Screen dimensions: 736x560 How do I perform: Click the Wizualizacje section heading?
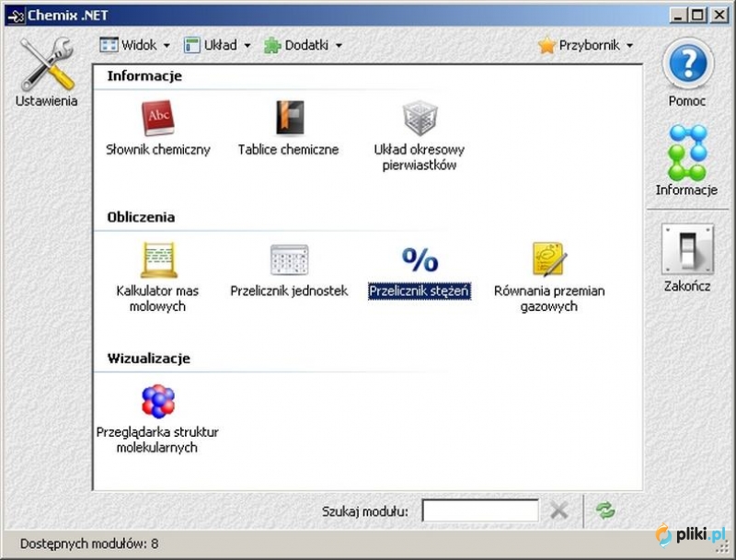tap(149, 359)
